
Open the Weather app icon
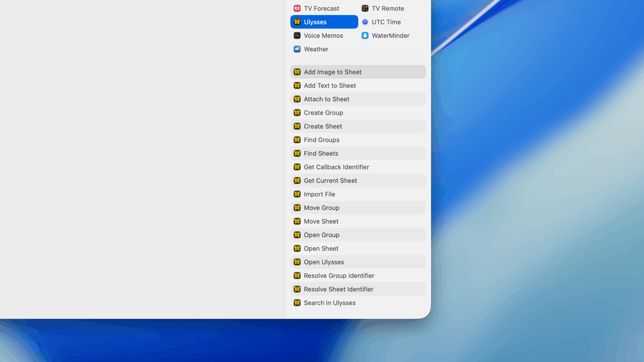(x=297, y=49)
